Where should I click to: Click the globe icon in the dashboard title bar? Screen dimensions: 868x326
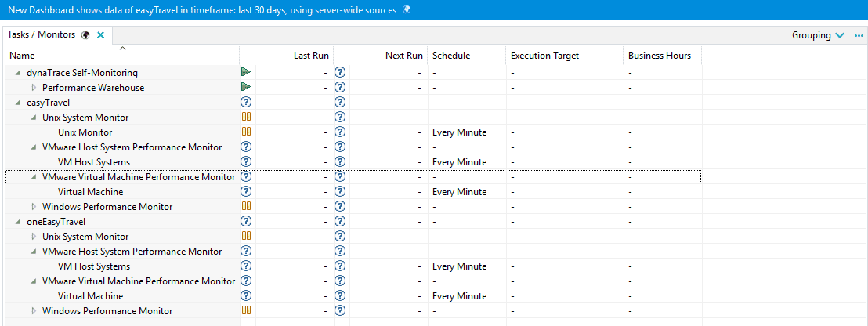(407, 10)
